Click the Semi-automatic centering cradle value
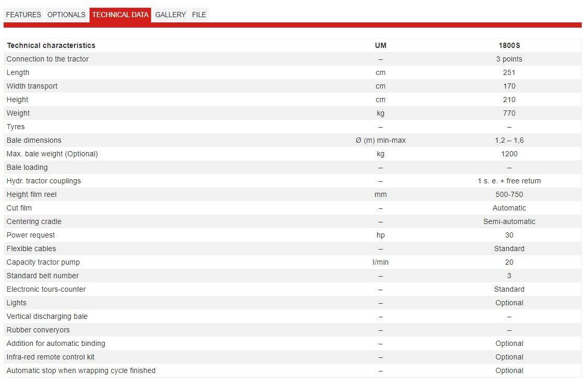 click(x=509, y=221)
